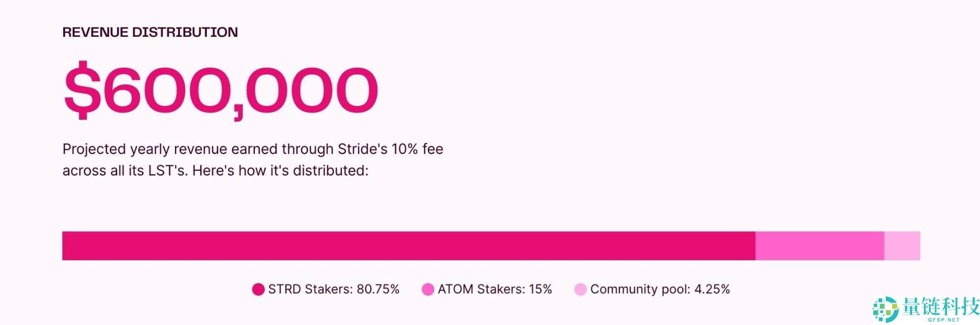Click the green watermark logo icon
This screenshot has width=980, height=325.
[885, 309]
